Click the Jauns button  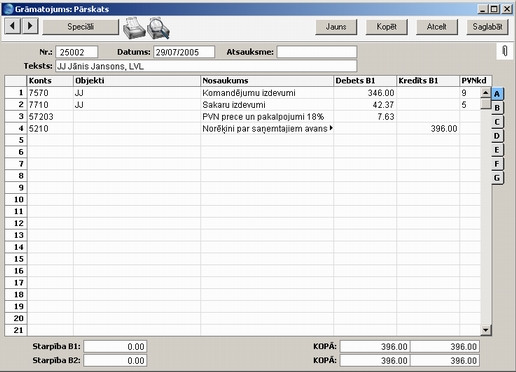tap(336, 27)
